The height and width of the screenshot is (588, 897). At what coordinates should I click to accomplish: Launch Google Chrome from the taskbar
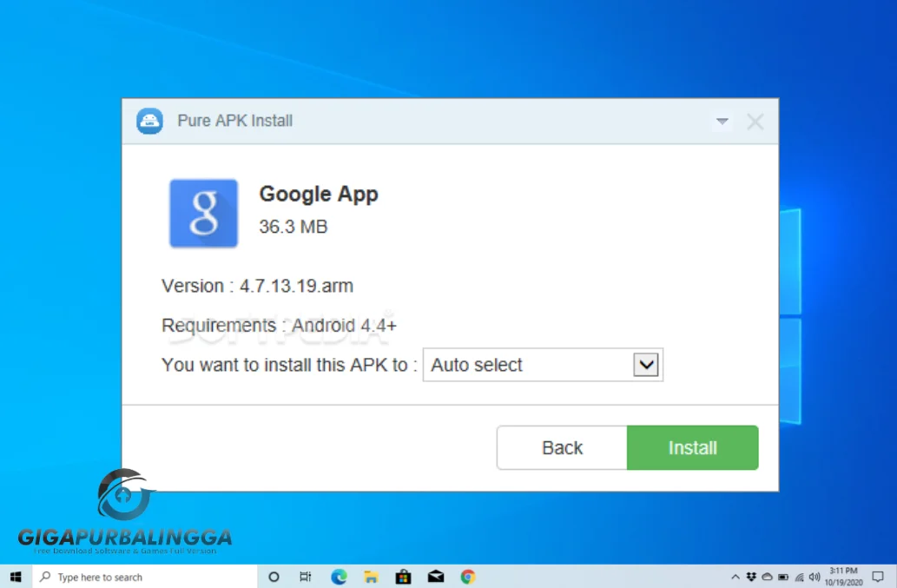[467, 576]
